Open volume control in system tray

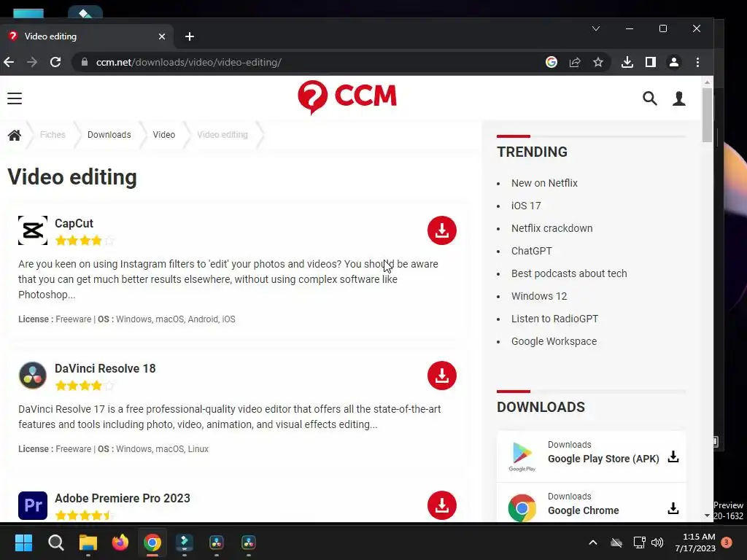click(x=657, y=542)
